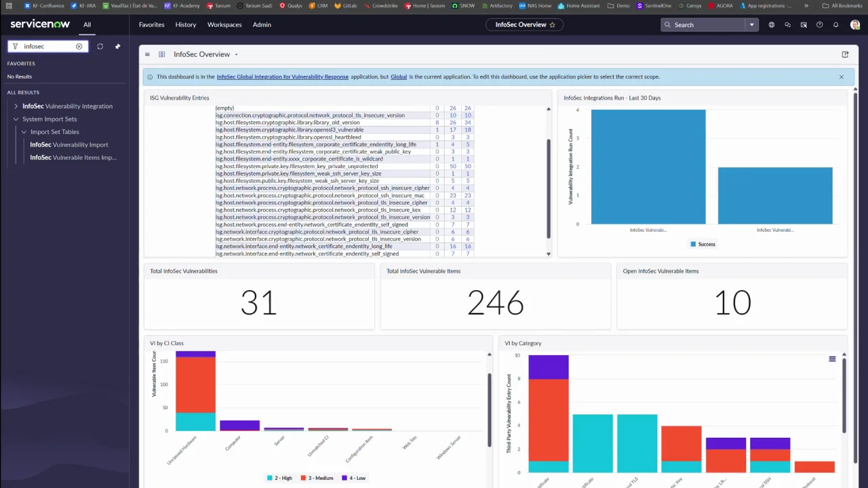This screenshot has width=868, height=488.
Task: Open the InfoSec Overview dashboard dropdown
Action: point(236,54)
